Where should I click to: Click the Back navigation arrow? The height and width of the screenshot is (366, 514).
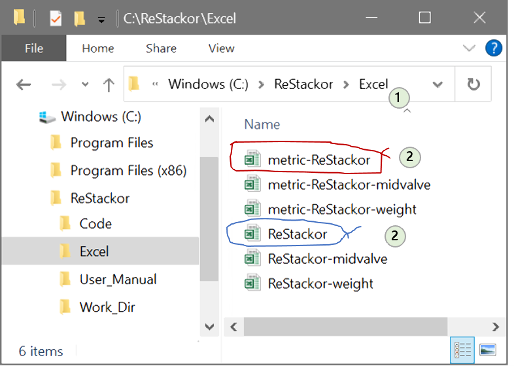pyautogui.click(x=24, y=85)
